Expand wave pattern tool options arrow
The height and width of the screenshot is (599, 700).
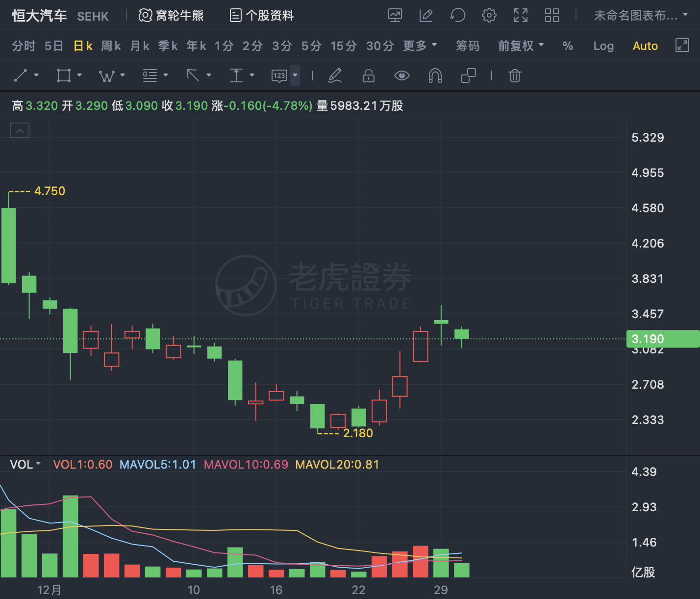pyautogui.click(x=123, y=75)
